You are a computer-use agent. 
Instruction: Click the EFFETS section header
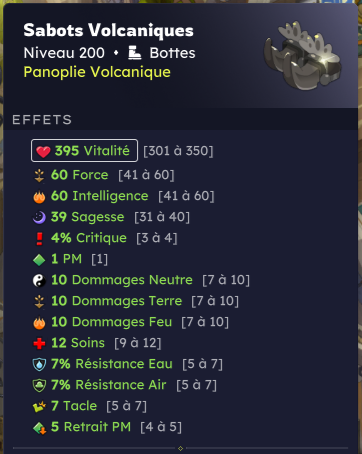[x=42, y=120]
